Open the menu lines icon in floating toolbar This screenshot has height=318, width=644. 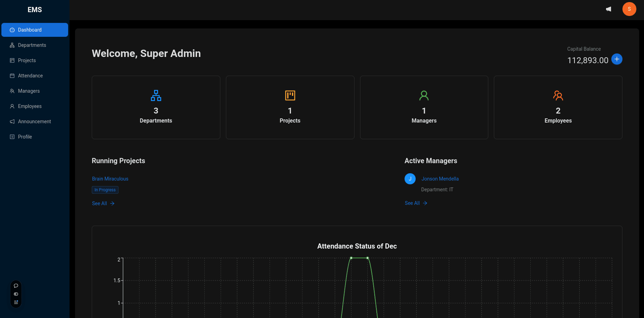click(16, 302)
